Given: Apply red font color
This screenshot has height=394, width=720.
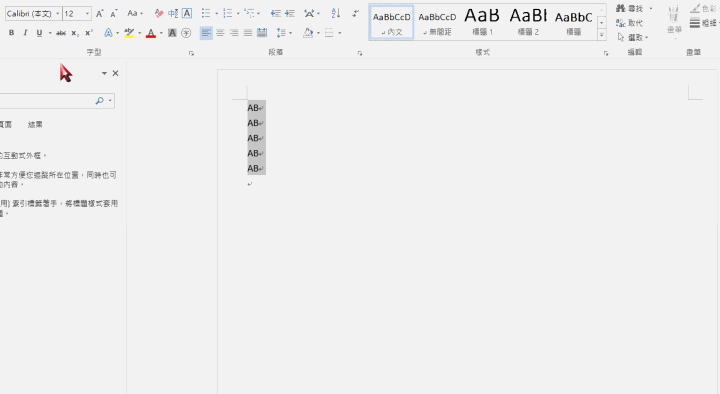Looking at the screenshot, I should [151, 33].
